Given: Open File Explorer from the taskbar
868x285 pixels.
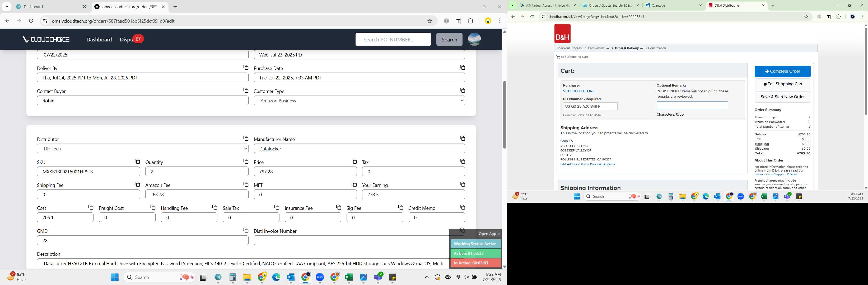Looking at the screenshot, I should 247,277.
